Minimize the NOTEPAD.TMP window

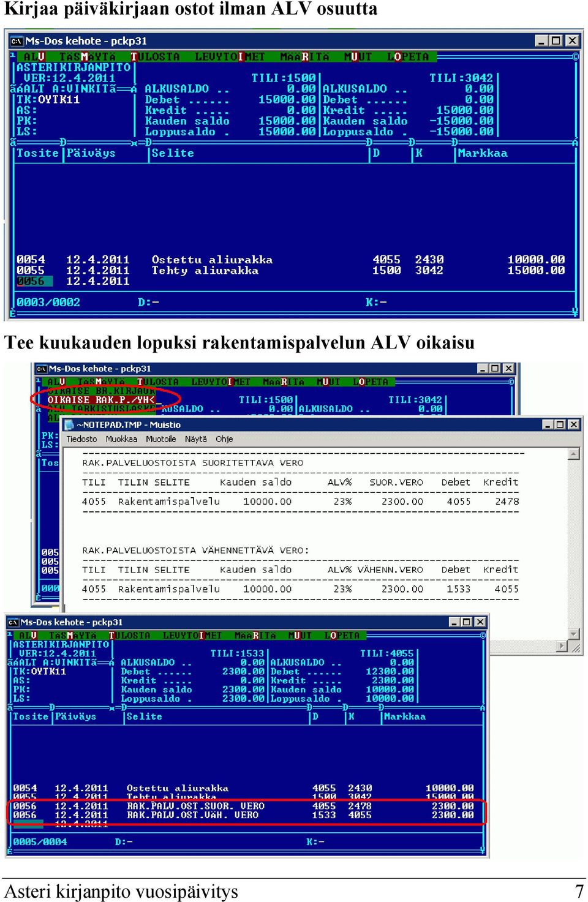[548, 424]
